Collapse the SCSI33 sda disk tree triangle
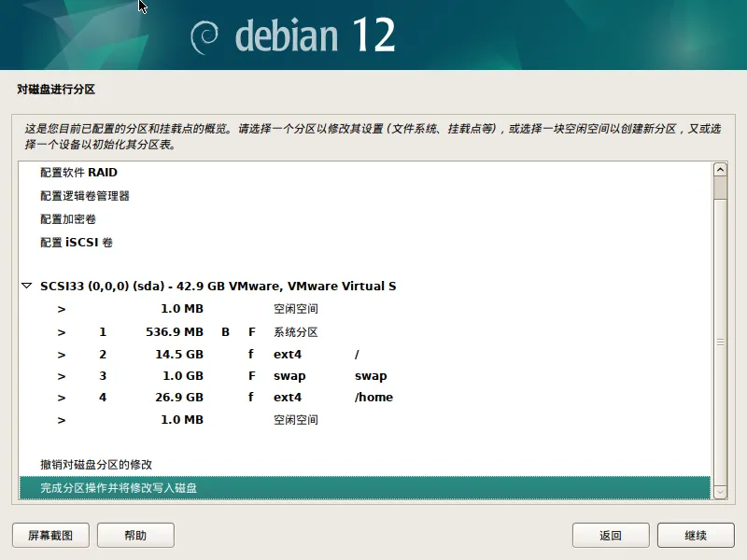 click(x=27, y=286)
